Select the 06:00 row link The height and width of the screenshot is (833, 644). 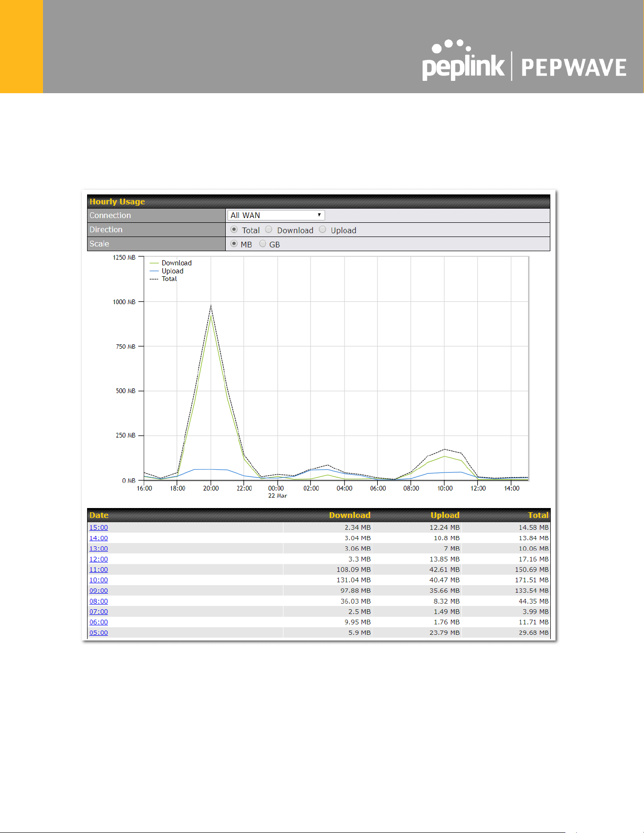[x=98, y=622]
